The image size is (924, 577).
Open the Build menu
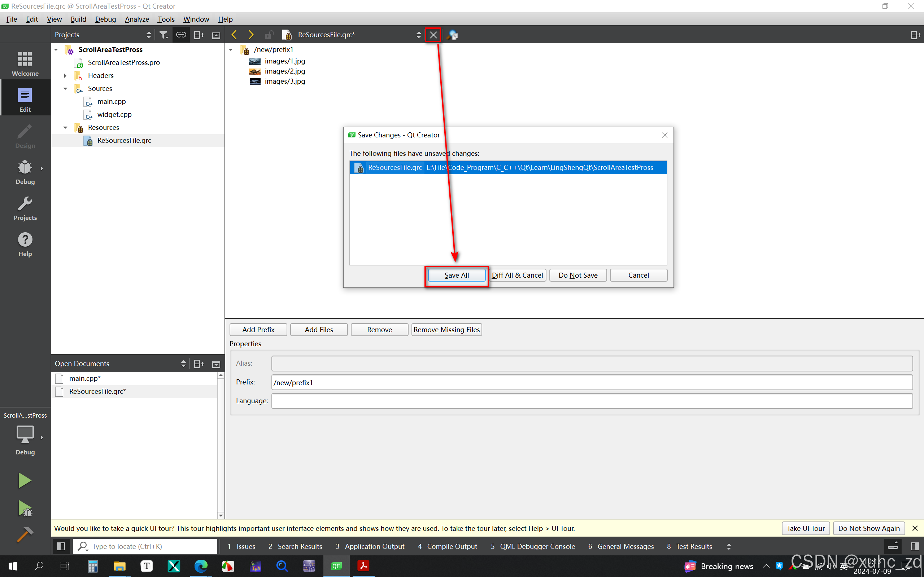point(78,19)
